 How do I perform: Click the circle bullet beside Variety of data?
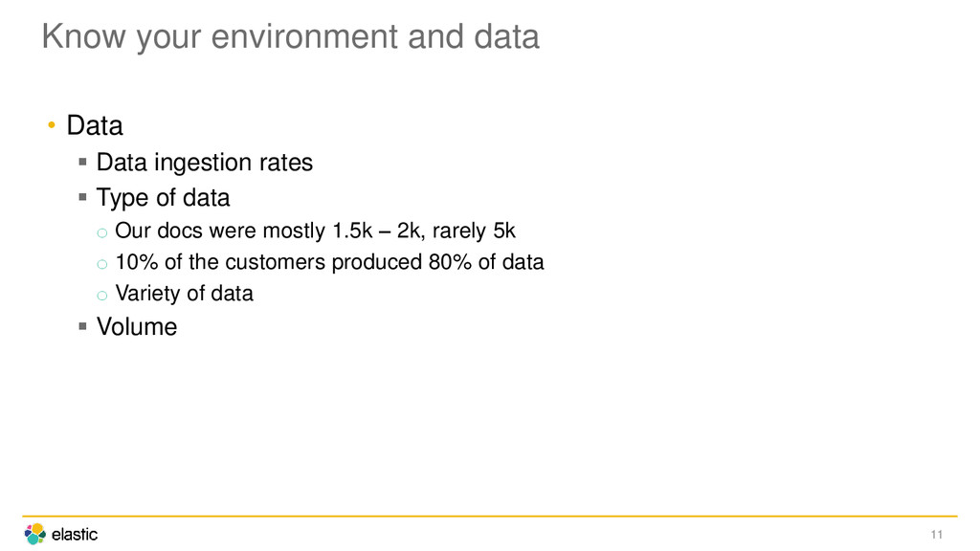(101, 296)
